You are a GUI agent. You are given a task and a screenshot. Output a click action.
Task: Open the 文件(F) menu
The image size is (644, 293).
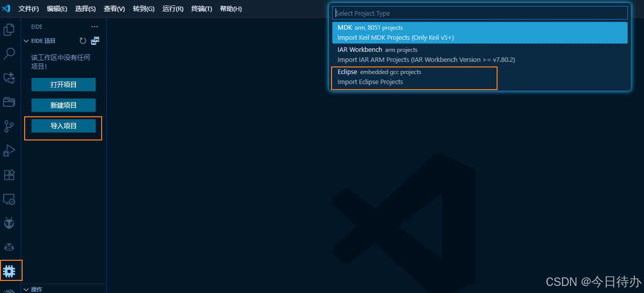point(29,9)
